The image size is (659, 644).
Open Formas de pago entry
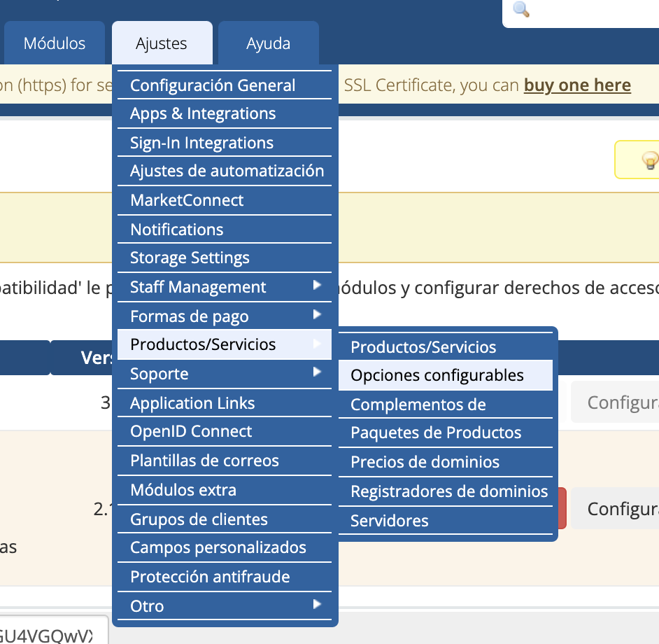(x=225, y=316)
